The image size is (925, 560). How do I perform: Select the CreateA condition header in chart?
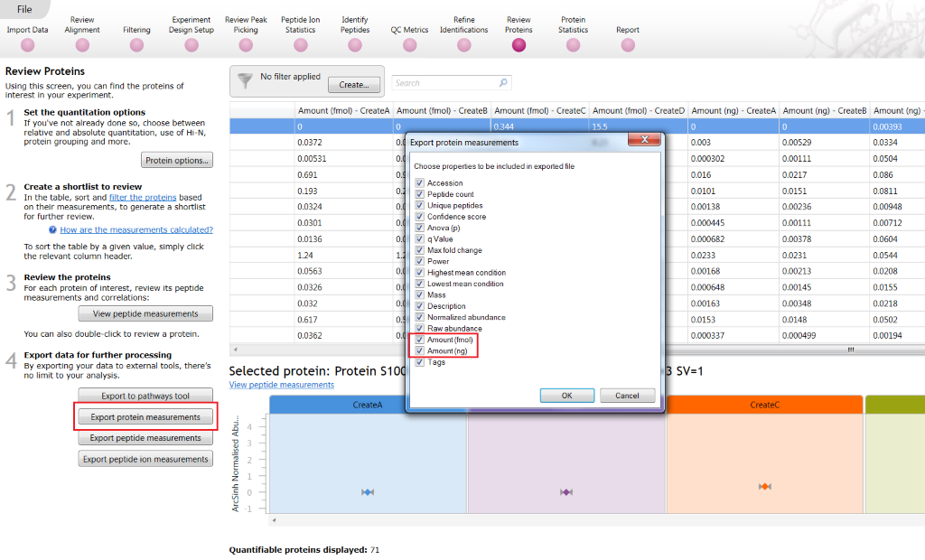(368, 405)
